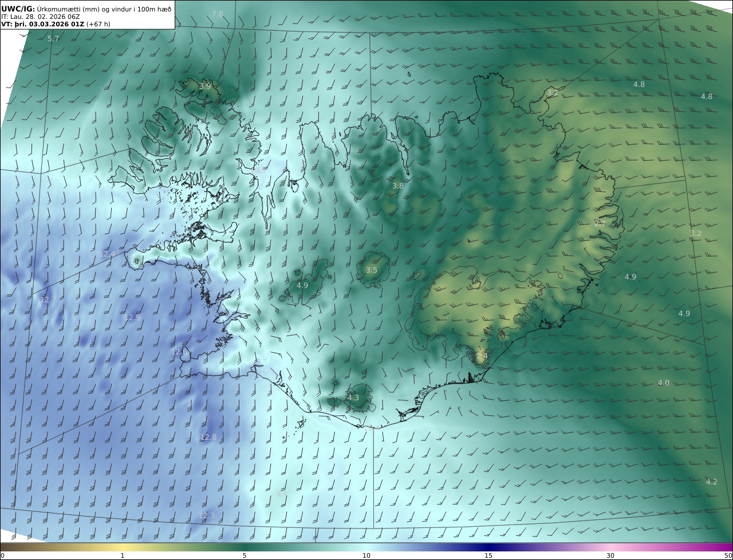Click the colorbar tick label 0
The height and width of the screenshot is (560, 733).
pos(2,555)
